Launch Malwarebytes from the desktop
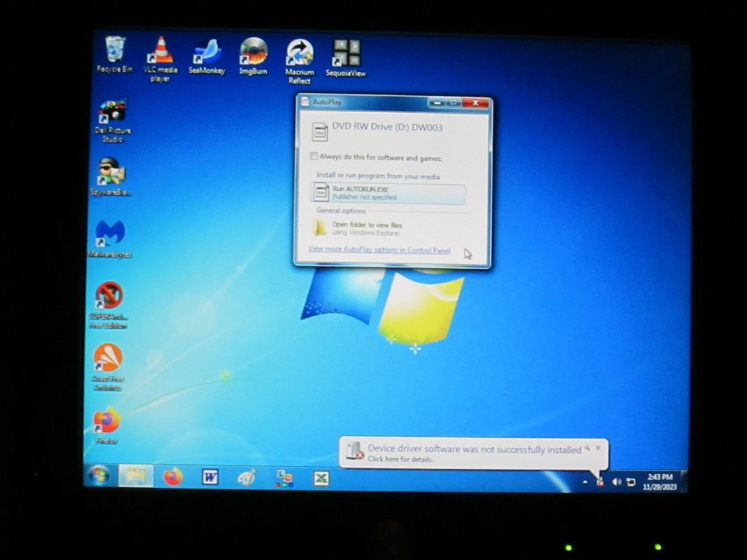Viewport: 747px width, 560px height. pos(110,239)
